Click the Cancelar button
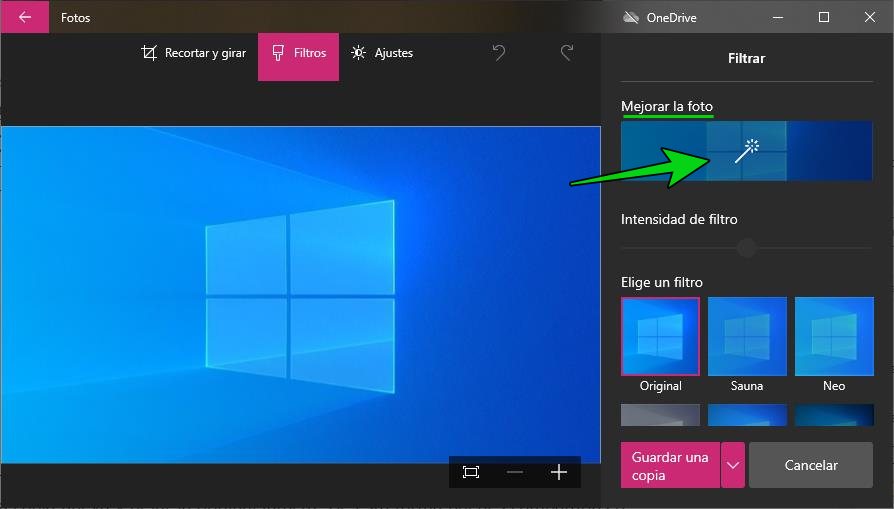Image resolution: width=894 pixels, height=509 pixels. tap(811, 465)
